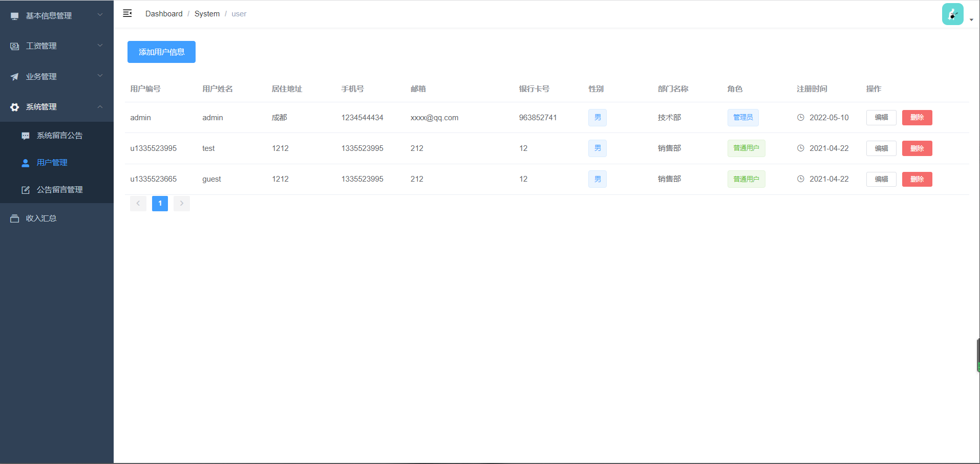
Task: Click the 工资管理 money icon
Action: point(15,46)
